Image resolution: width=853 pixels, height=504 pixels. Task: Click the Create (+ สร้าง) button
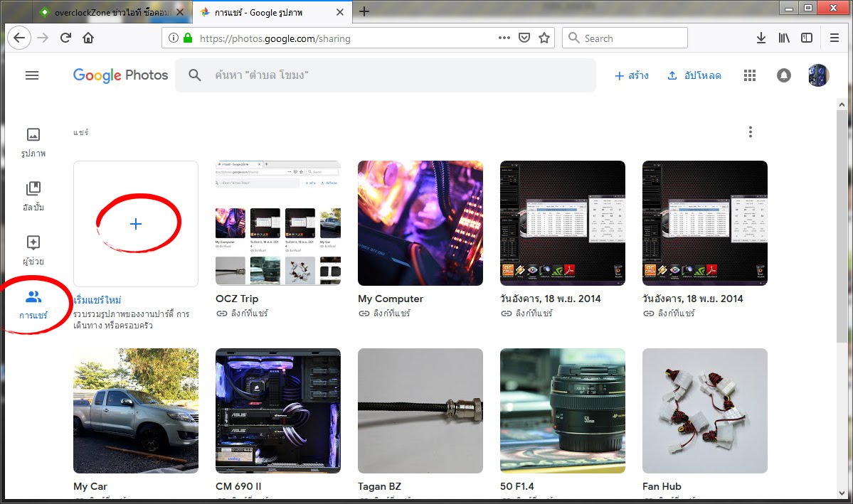[632, 75]
